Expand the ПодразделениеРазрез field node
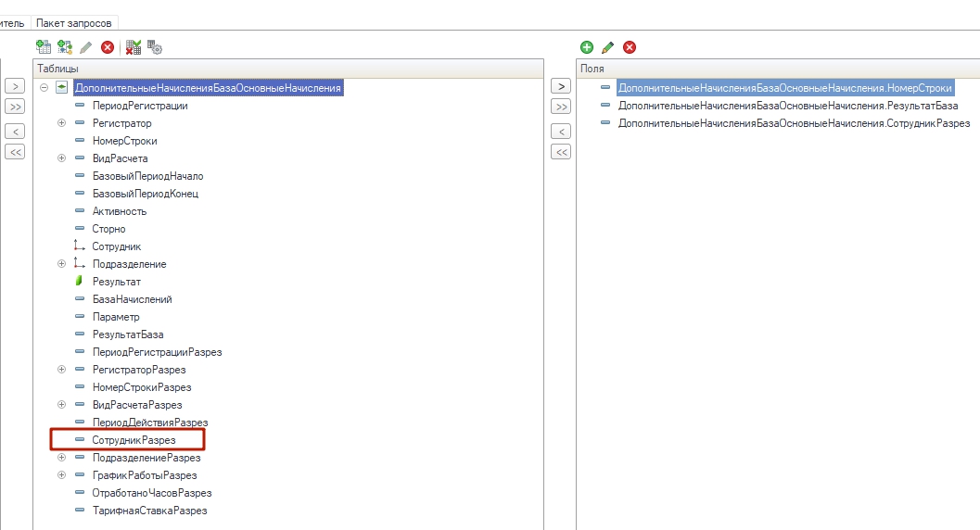980x530 pixels. coord(62,458)
